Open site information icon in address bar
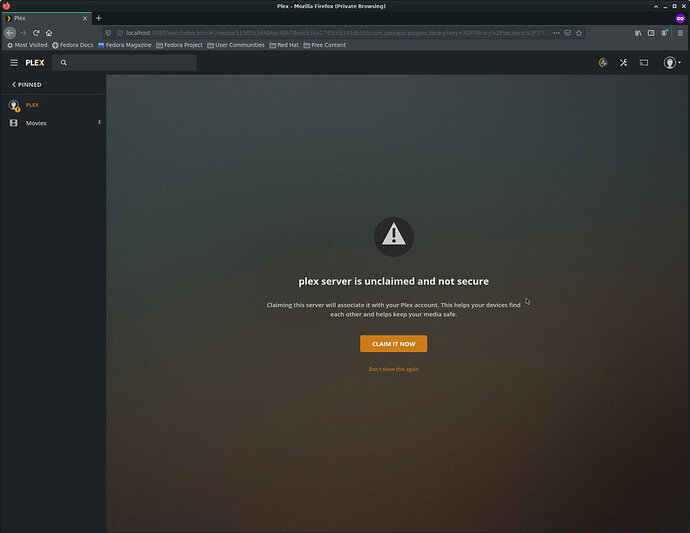The height and width of the screenshot is (533, 690). coord(120,33)
